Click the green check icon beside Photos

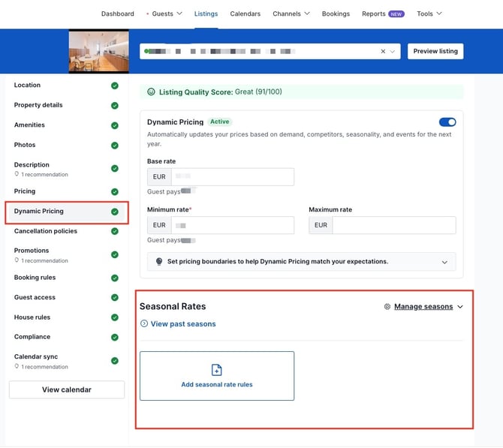(115, 146)
